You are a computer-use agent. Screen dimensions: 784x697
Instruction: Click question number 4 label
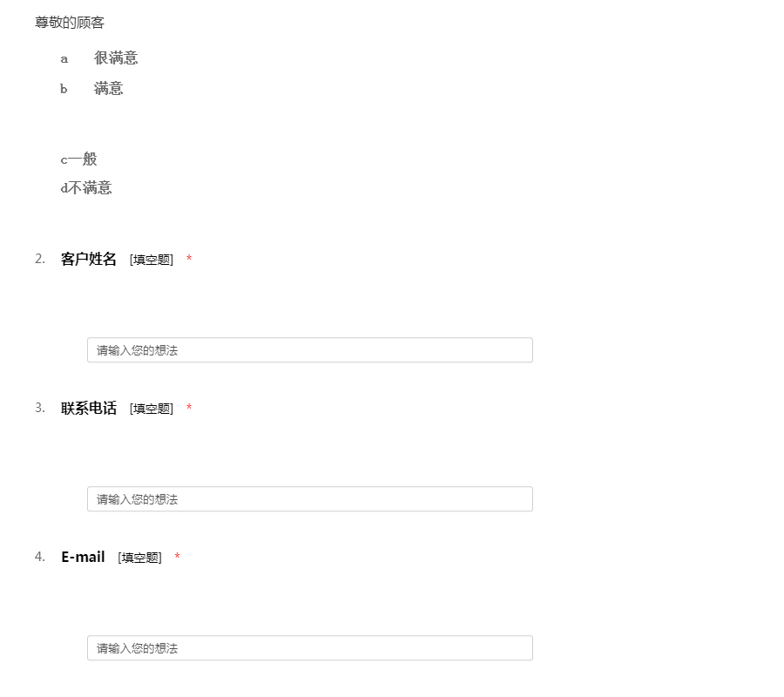click(40, 557)
